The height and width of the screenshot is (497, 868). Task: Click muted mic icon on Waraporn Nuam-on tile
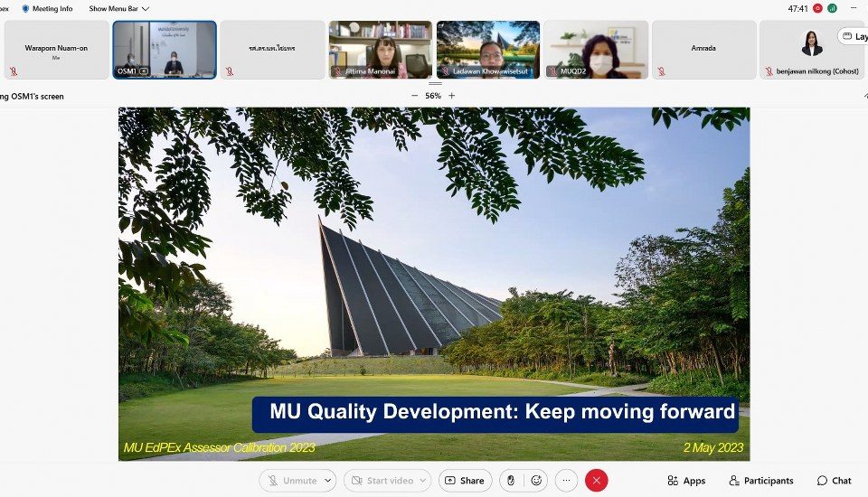[14, 70]
